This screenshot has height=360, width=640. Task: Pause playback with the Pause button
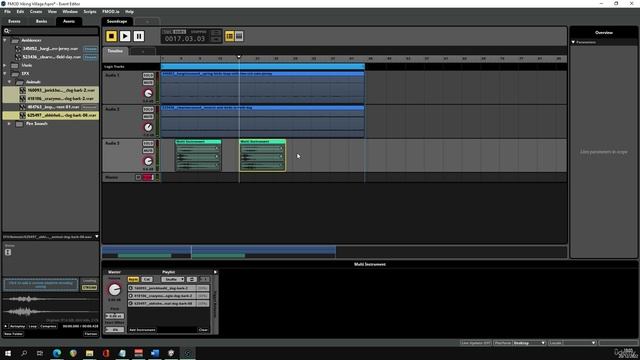click(x=139, y=36)
